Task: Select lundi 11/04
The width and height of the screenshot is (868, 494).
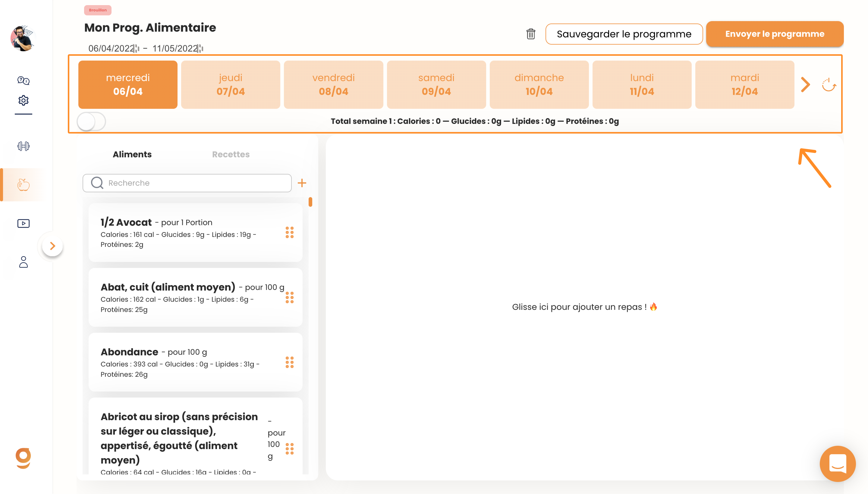Action: (x=642, y=85)
